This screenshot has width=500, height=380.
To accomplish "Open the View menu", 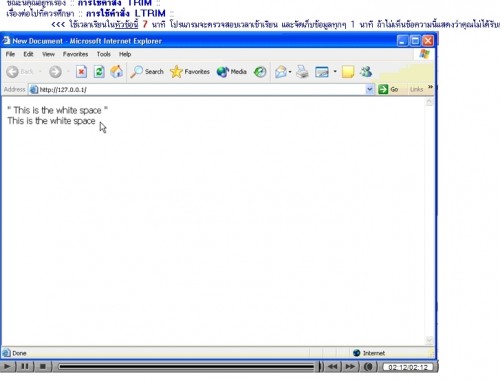I will tap(48, 54).
